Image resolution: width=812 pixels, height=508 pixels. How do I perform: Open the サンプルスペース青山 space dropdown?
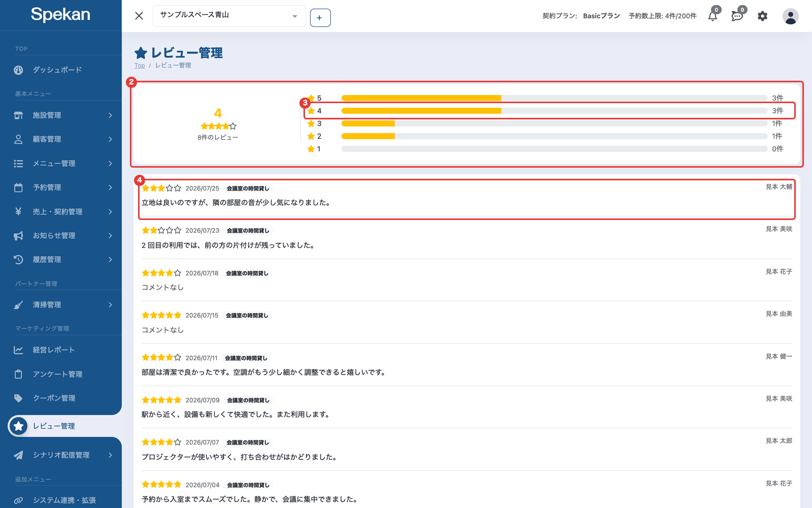229,16
